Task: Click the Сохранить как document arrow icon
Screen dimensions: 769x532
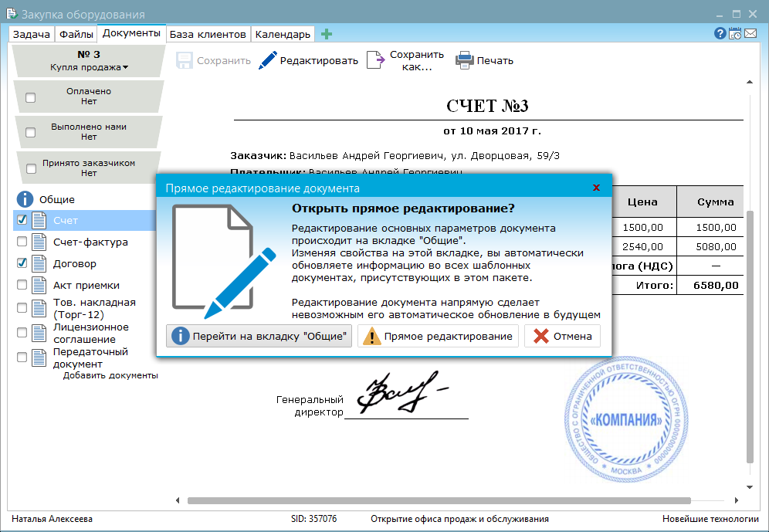Action: [x=376, y=61]
